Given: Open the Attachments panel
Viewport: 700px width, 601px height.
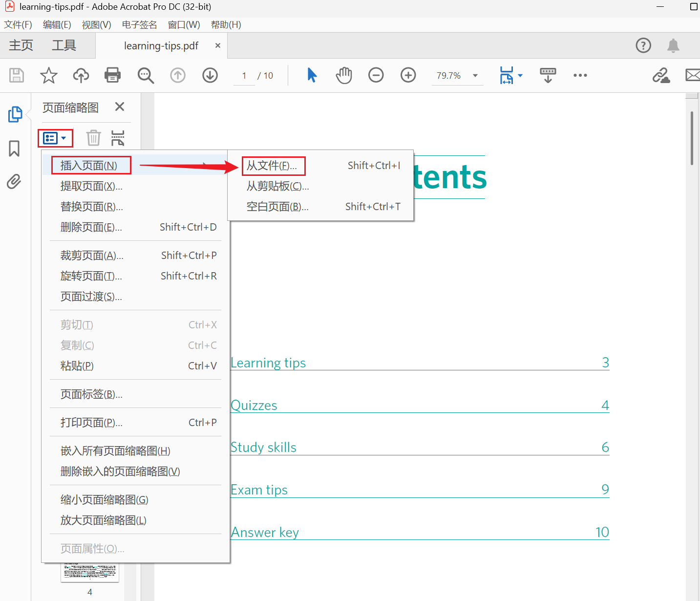Looking at the screenshot, I should [14, 182].
